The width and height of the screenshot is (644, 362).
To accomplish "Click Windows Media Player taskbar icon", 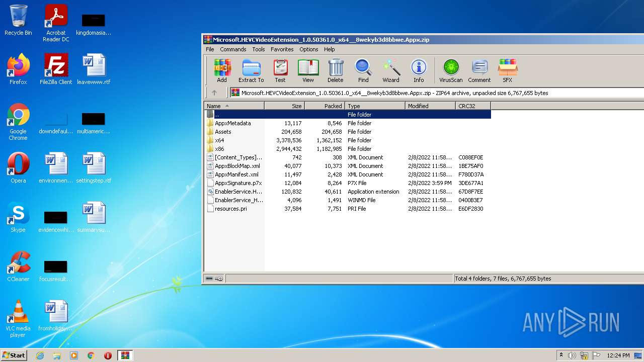I will [74, 355].
